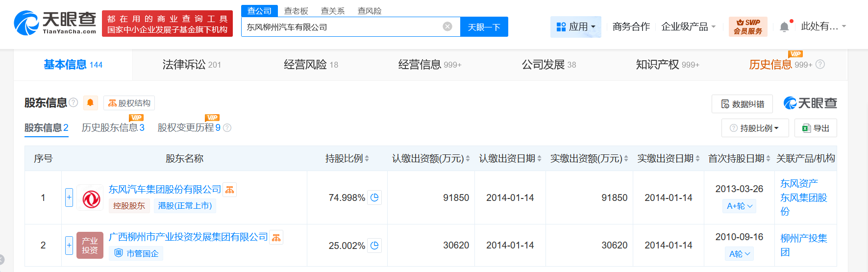Open equity structure icon beside 广西柳州市产业投资发展集团

click(x=276, y=238)
